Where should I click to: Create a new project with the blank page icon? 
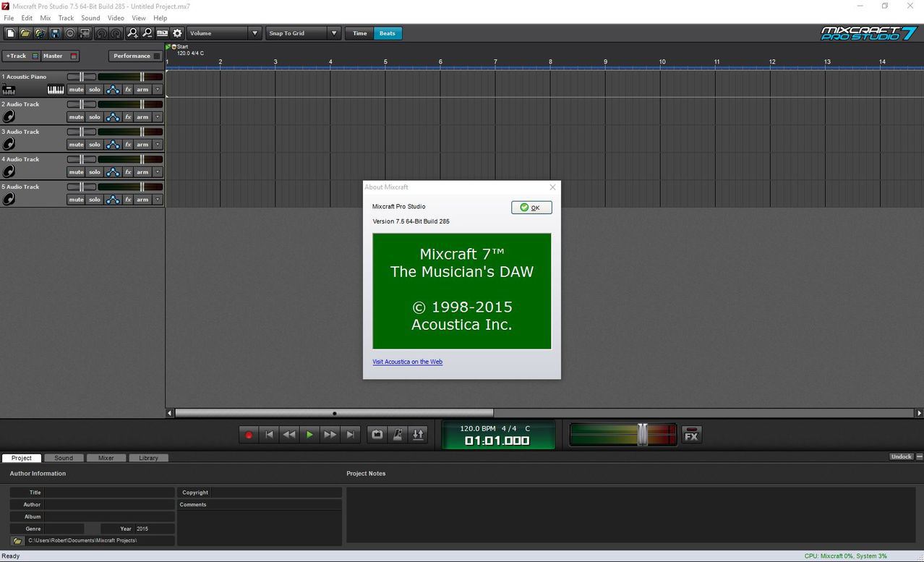10,33
